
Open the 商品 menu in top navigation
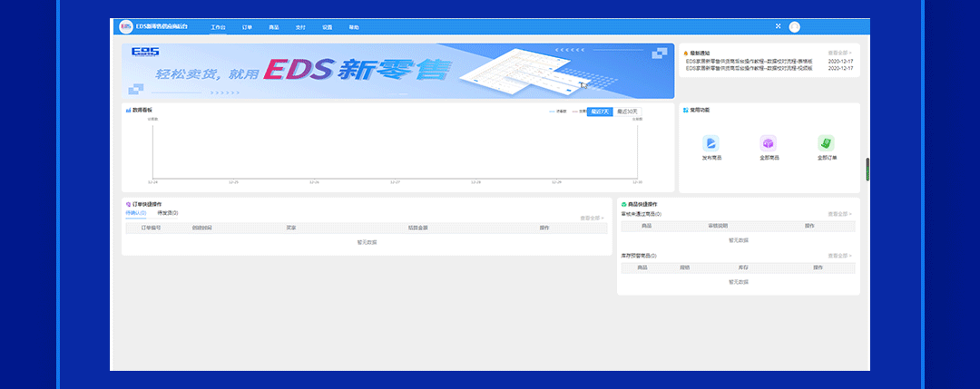[274, 27]
